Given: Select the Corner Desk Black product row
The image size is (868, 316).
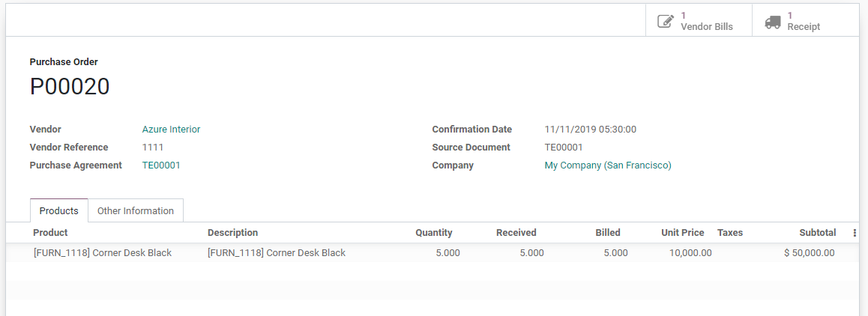Looking at the screenshot, I should click(103, 253).
